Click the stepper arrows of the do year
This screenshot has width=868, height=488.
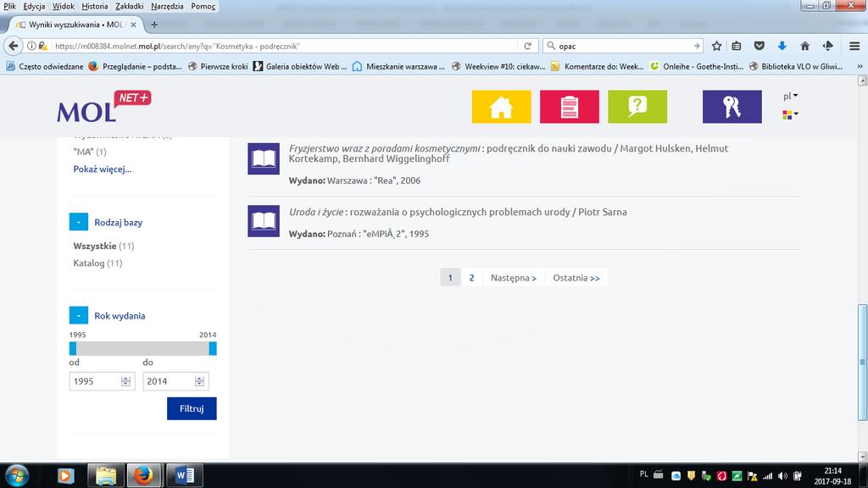pyautogui.click(x=199, y=381)
